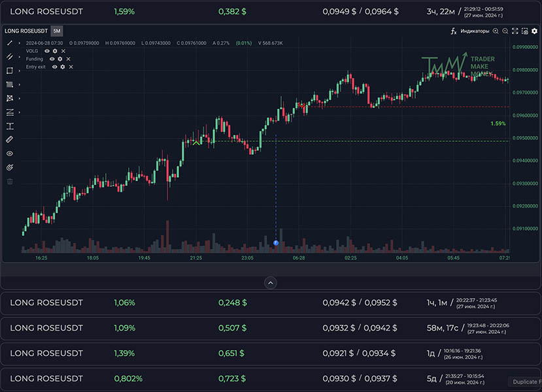
Task: Enter fullscreen chart mode
Action: pos(515,31)
